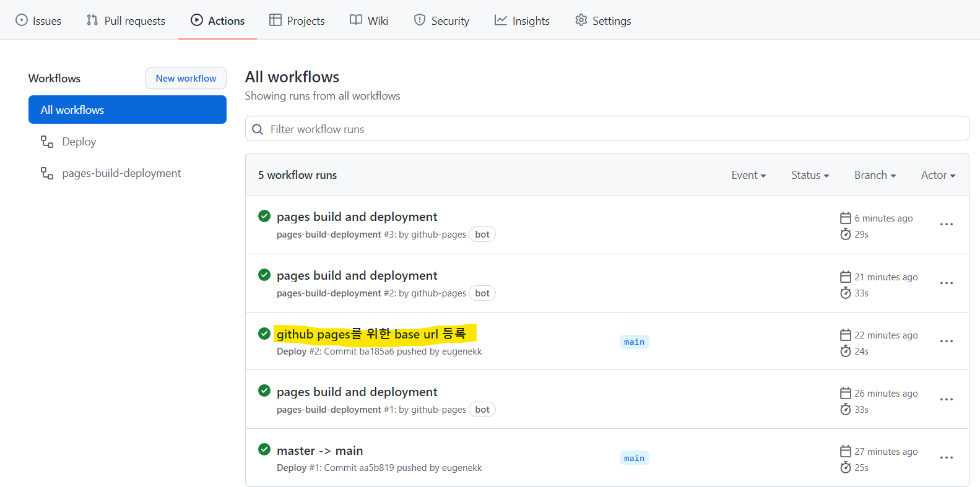The height and width of the screenshot is (487, 980).
Task: Click the stopwatch icon beside 25s
Action: (846, 467)
